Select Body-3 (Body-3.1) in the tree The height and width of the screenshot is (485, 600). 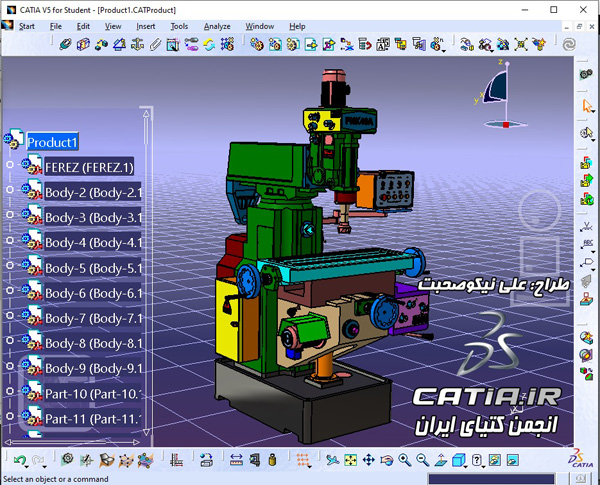tap(93, 217)
